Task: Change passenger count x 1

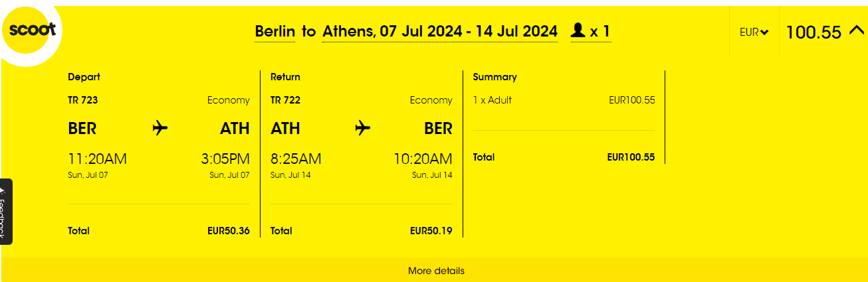Action: (x=591, y=31)
